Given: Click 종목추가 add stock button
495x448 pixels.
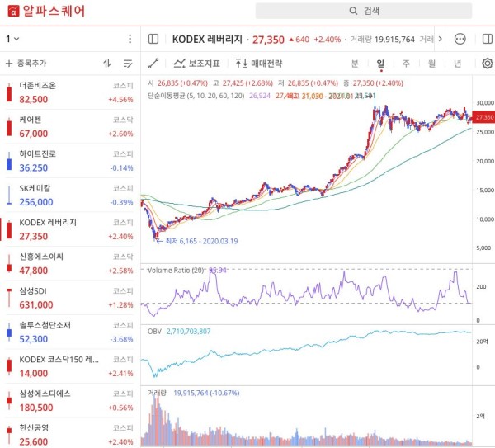Looking at the screenshot, I should (x=26, y=64).
